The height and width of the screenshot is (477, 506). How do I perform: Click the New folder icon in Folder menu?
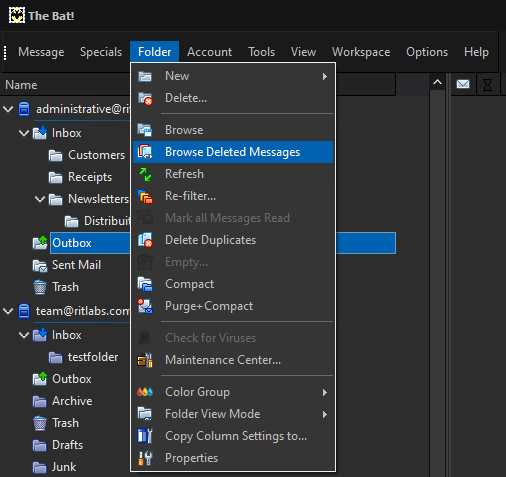(145, 76)
